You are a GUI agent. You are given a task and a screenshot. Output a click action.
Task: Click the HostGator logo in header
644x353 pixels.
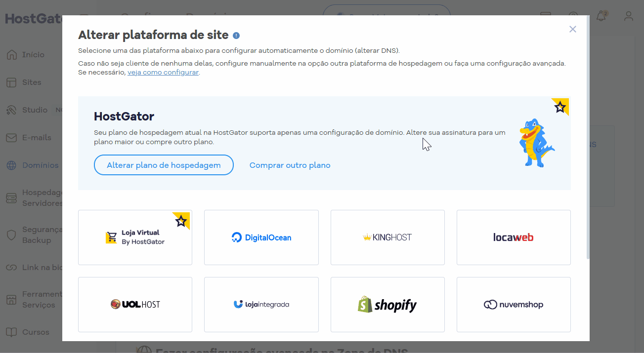(34, 19)
